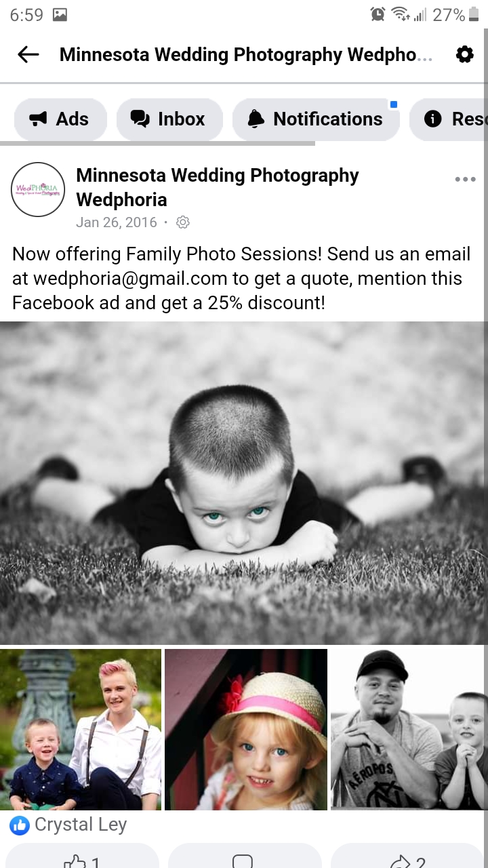
Task: Open the Wedphoria profile picture
Action: 38,189
